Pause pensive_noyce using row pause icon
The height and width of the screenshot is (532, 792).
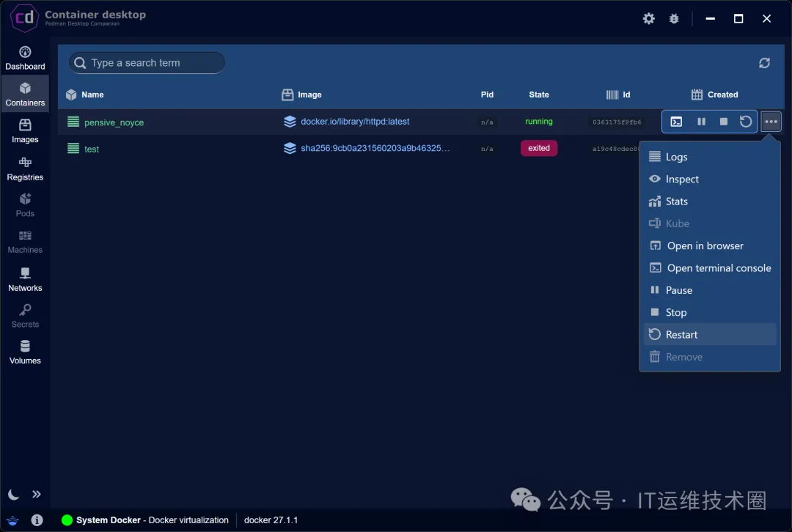pyautogui.click(x=701, y=122)
